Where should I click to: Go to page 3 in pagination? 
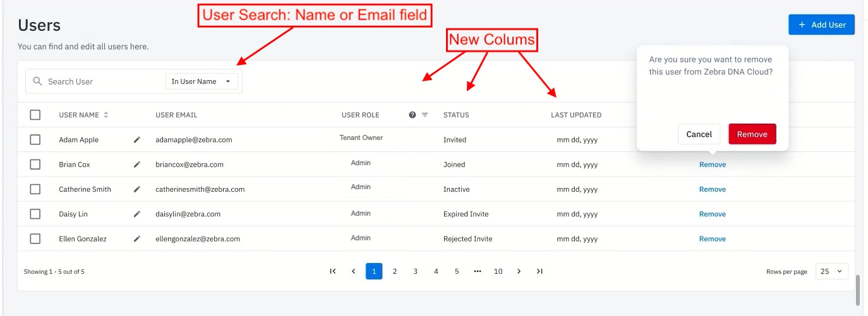(x=416, y=271)
